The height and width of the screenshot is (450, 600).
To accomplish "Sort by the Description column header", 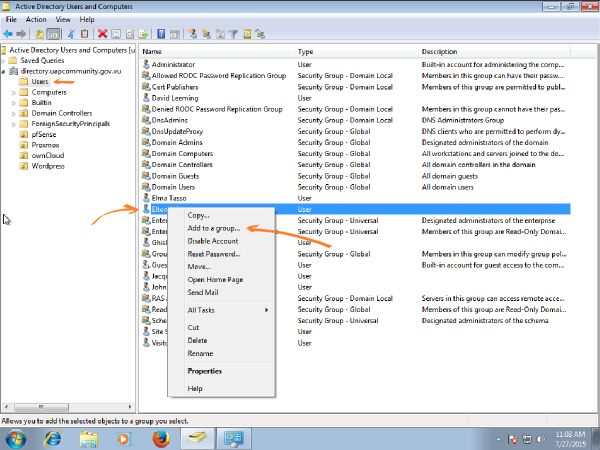I will pyautogui.click(x=494, y=52).
